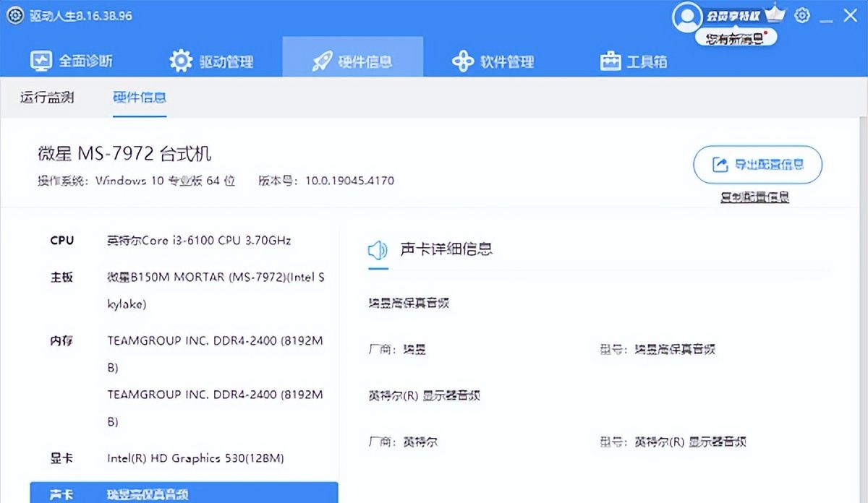Click the 微星B150M MORTAR motherboard text
This screenshot has height=503, width=868.
216,291
